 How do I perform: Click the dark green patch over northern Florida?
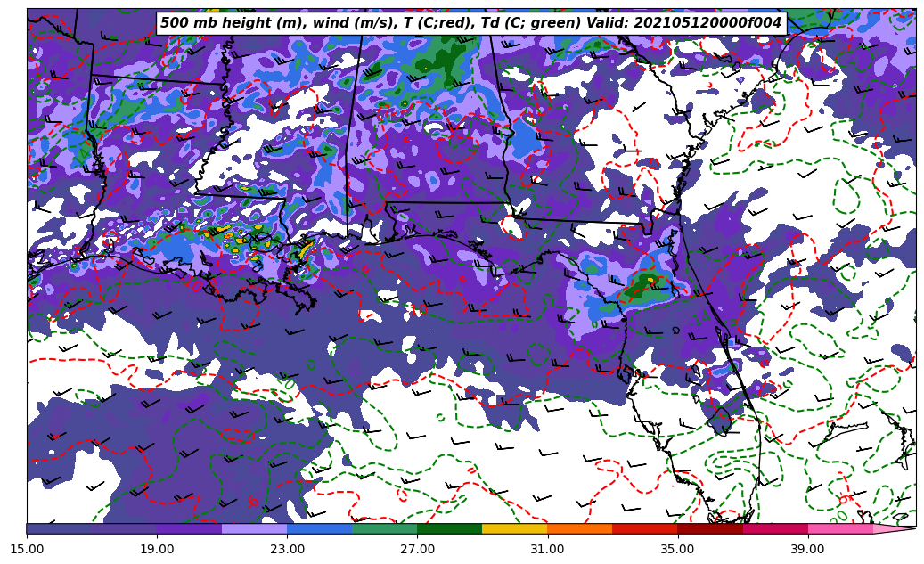click(x=639, y=287)
